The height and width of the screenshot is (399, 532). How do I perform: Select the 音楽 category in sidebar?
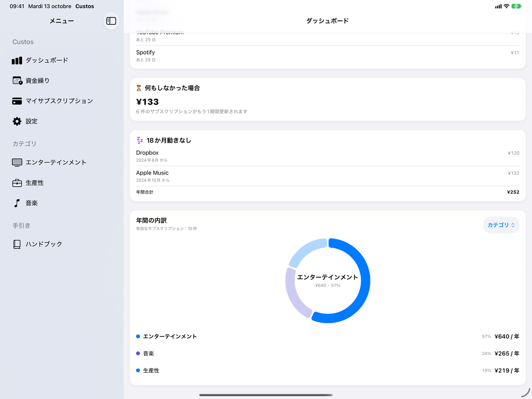(62, 203)
